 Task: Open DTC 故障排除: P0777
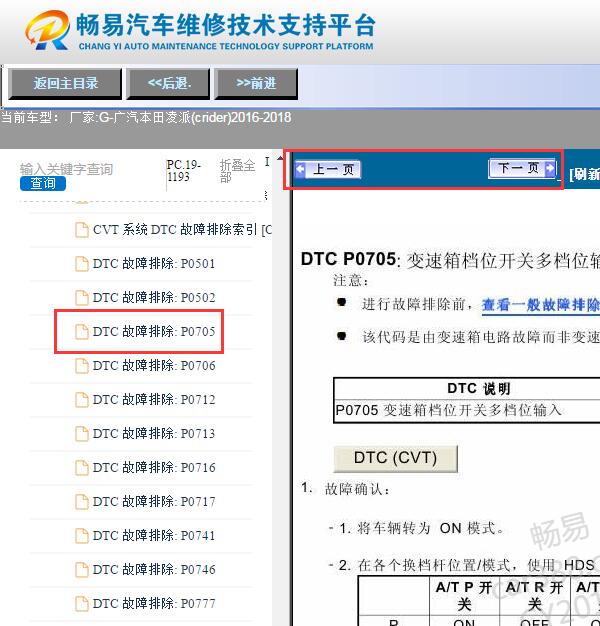[145, 603]
